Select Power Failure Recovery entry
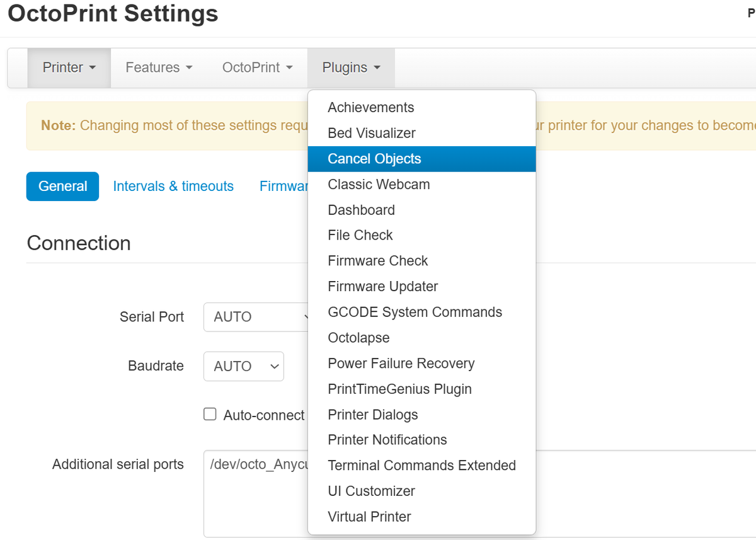Viewport: 756px width, 540px height. point(421,364)
